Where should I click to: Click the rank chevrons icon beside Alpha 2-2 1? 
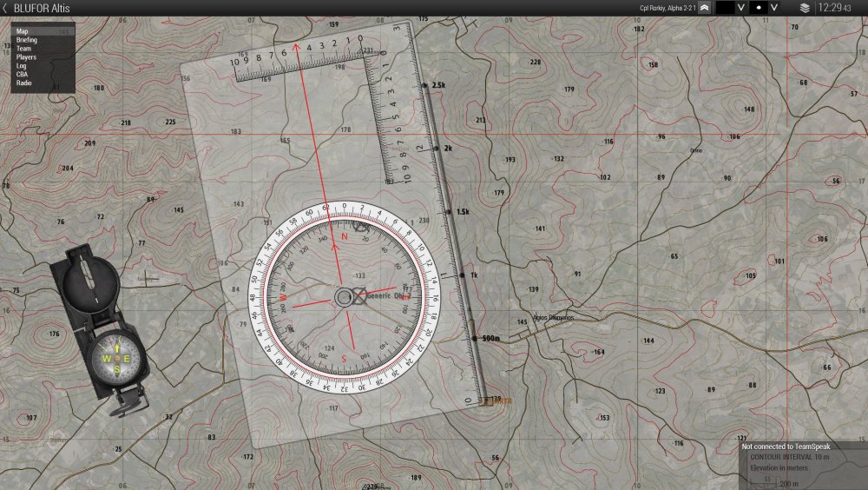click(x=704, y=7)
